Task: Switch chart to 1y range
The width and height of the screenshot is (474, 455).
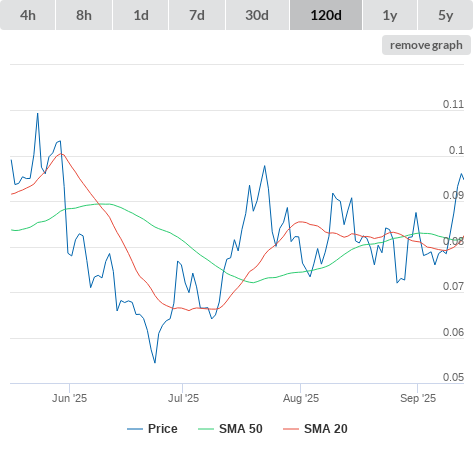Action: 390,15
